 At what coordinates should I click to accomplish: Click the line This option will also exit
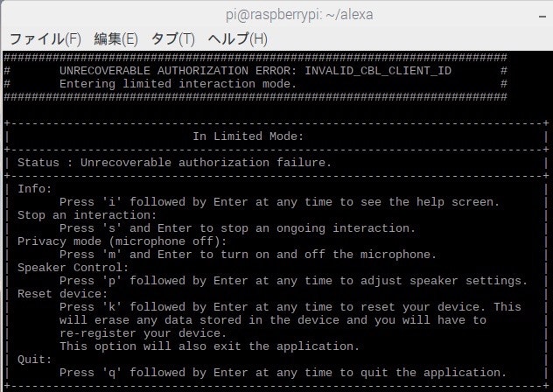click(209, 346)
